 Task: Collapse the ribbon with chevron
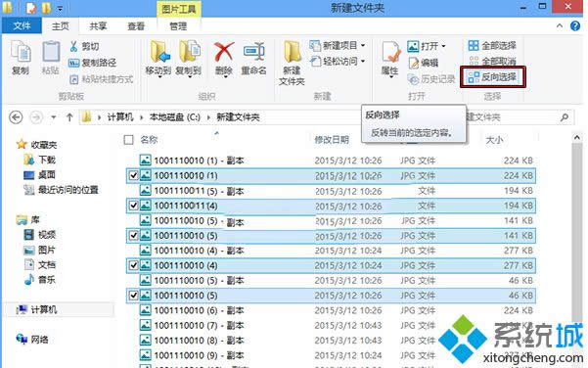coord(560,25)
